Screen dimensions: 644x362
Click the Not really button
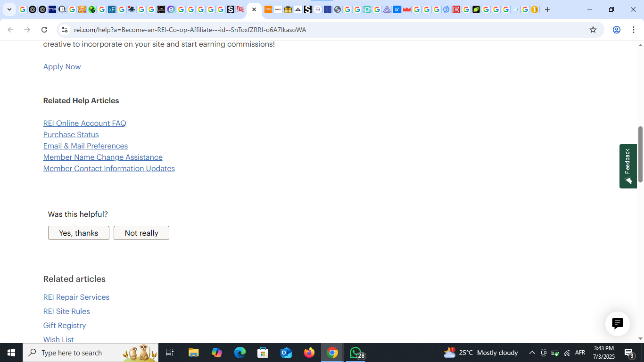pos(141,233)
